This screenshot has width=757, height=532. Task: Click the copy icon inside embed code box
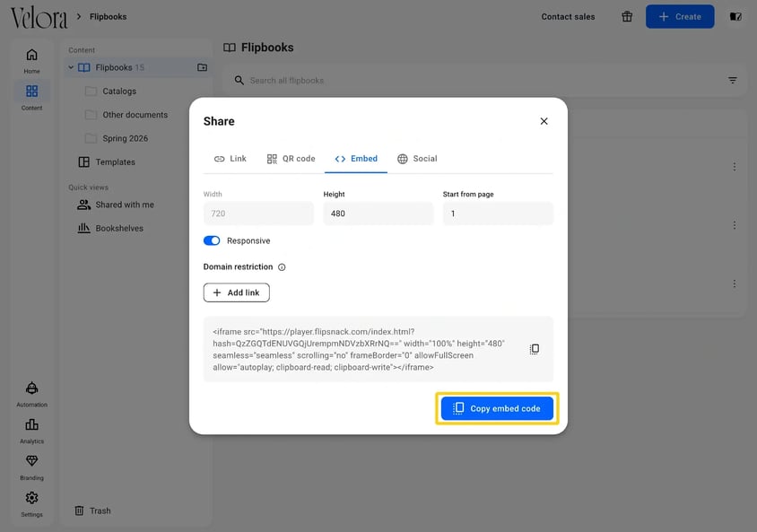[x=534, y=349]
